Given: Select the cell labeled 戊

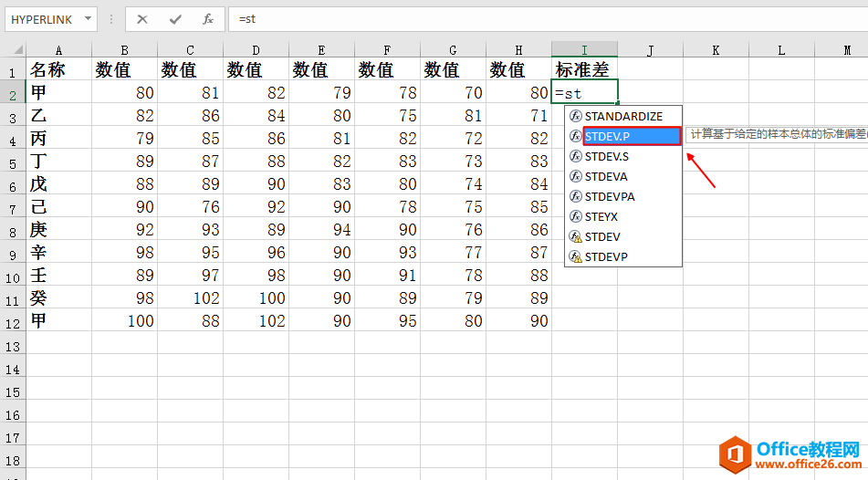Looking at the screenshot, I should pos(58,183).
